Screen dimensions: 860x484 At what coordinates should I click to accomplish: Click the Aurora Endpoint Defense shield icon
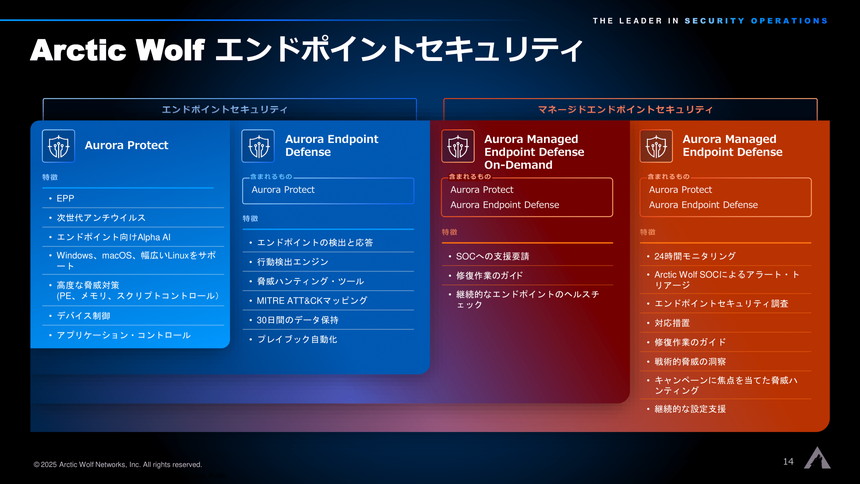pos(257,146)
